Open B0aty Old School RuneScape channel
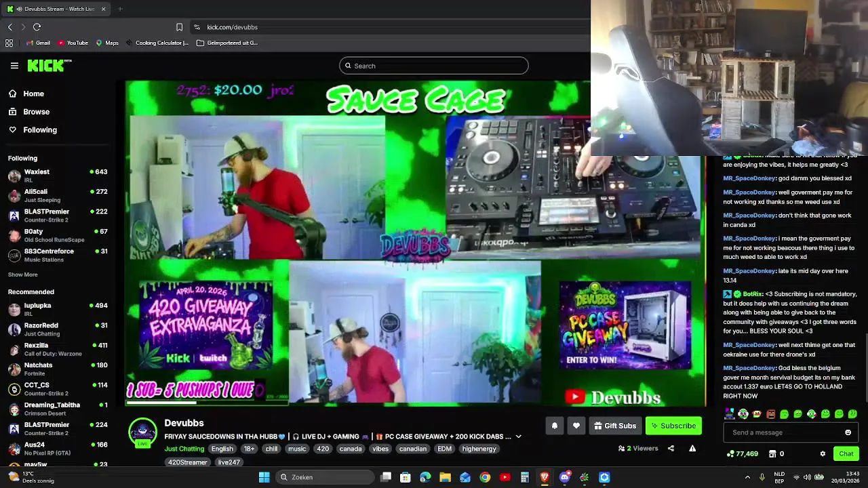 pyautogui.click(x=58, y=235)
